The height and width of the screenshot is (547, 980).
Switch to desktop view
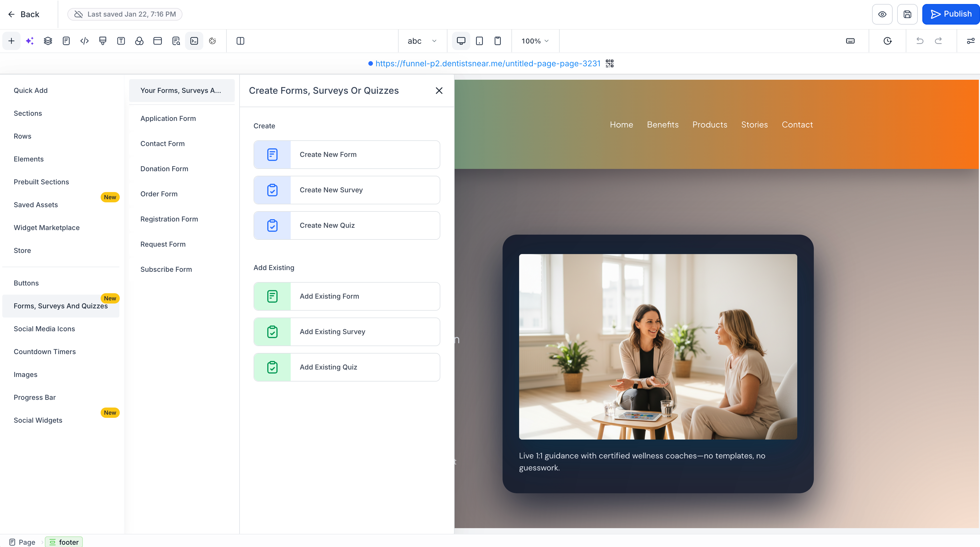(461, 41)
